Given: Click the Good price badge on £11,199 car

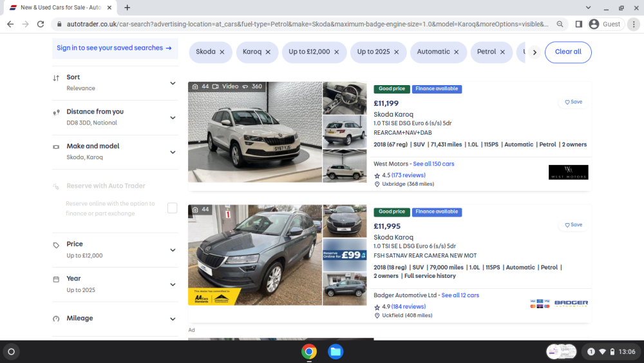Looking at the screenshot, I should point(392,89).
